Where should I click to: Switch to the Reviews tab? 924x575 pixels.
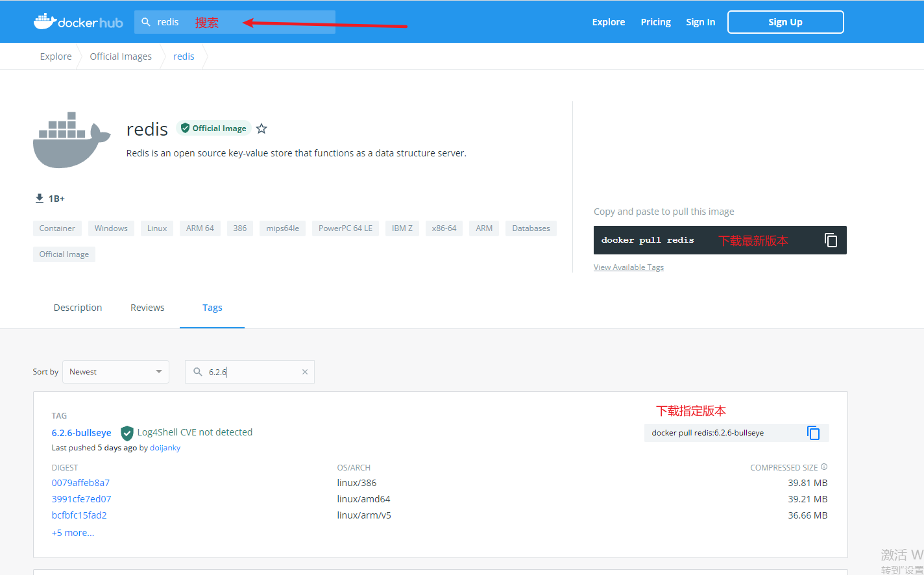point(147,308)
